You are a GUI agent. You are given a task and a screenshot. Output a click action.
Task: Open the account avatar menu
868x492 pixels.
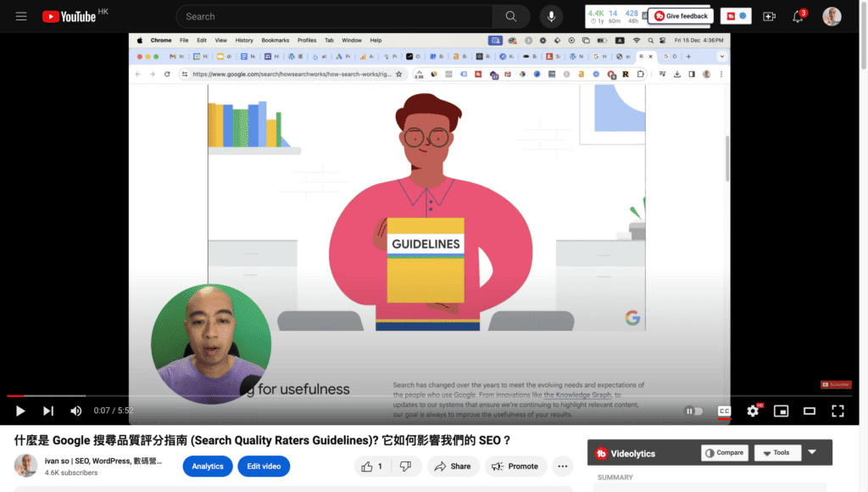[x=832, y=17]
